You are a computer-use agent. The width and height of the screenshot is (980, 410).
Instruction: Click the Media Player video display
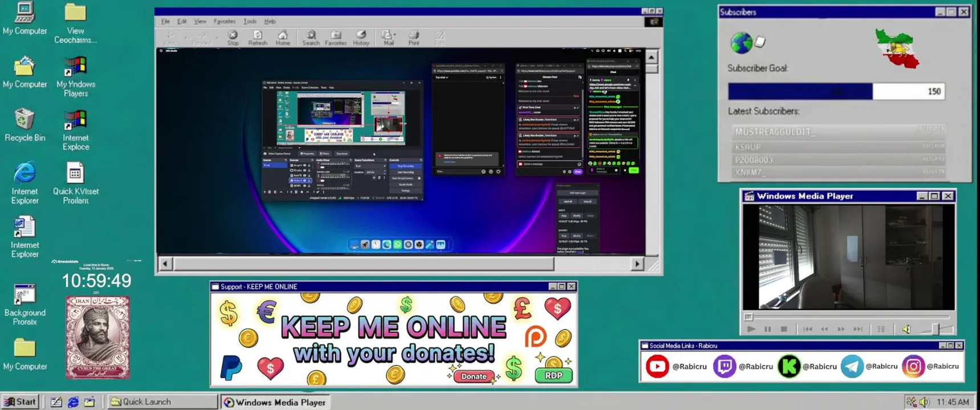point(848,257)
